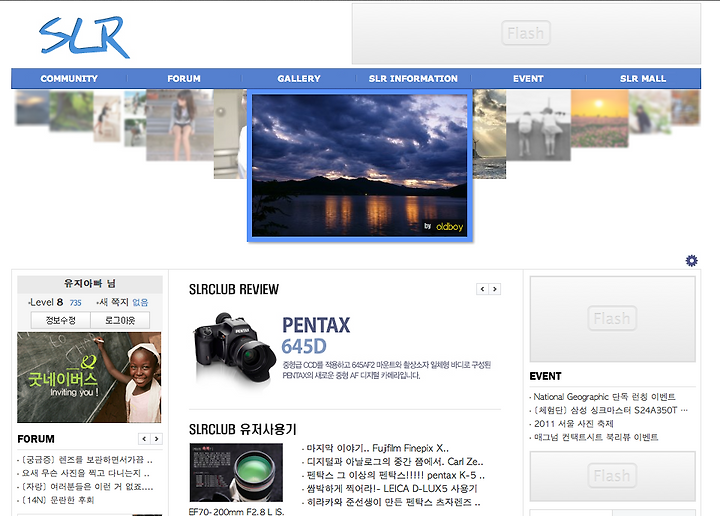
Task: Select the sunset flower field thumbnail
Action: point(599,118)
